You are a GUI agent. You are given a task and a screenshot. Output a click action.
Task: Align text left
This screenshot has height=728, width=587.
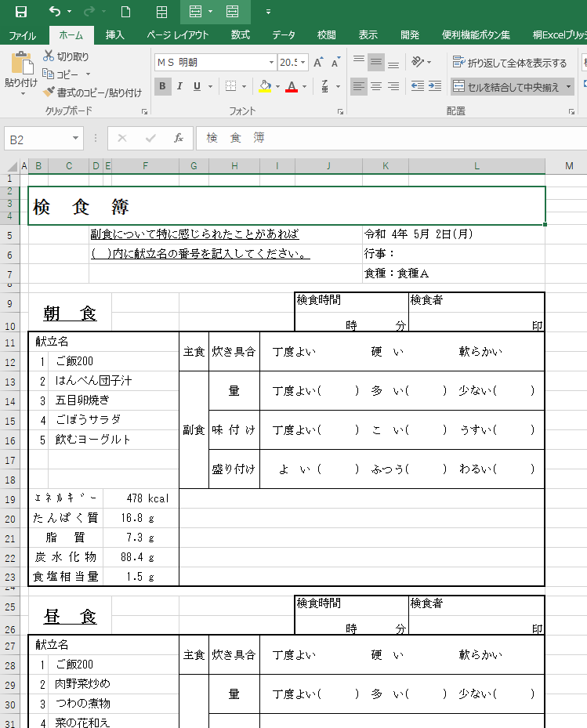(358, 86)
